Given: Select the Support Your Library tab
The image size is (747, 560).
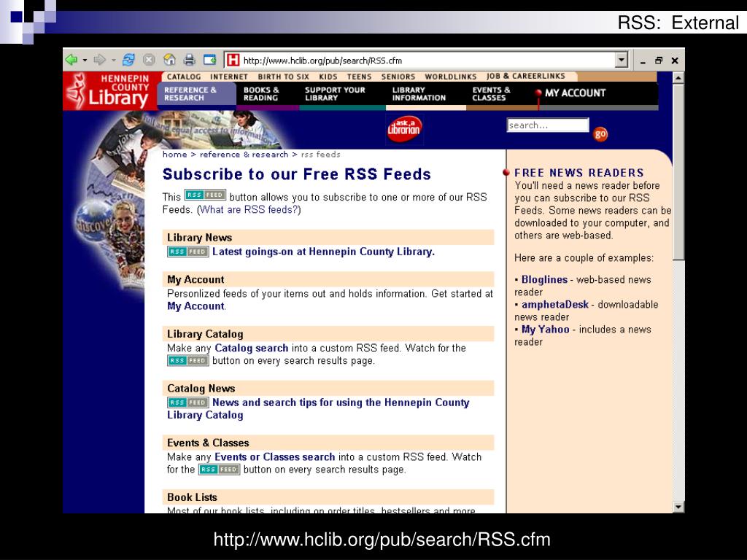Looking at the screenshot, I should coord(335,94).
